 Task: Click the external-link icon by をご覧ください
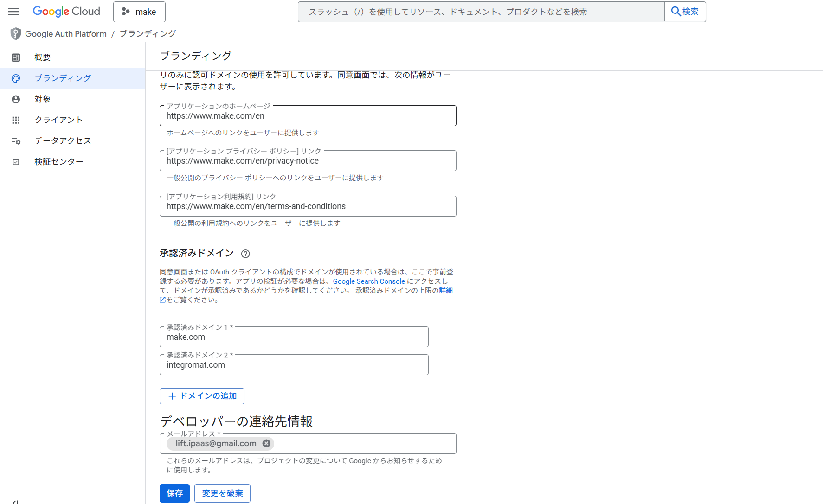162,300
